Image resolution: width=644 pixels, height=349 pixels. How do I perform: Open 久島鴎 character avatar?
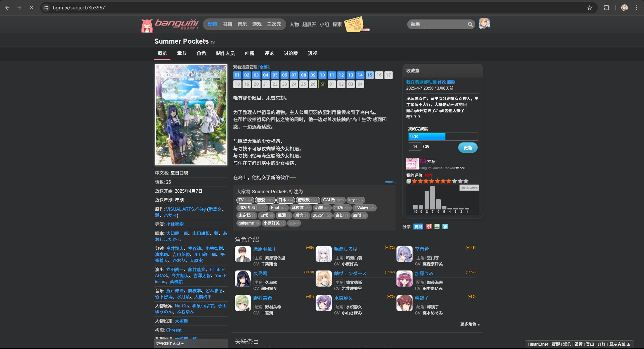(243, 279)
